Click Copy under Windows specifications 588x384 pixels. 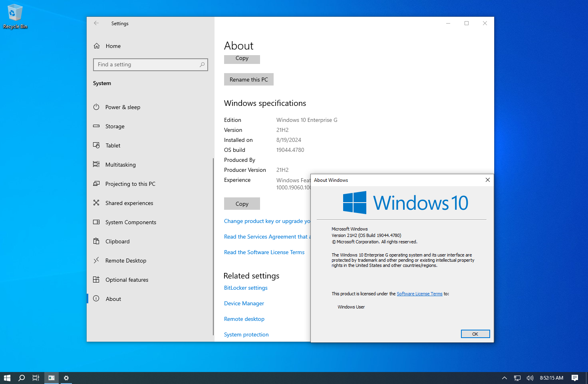click(242, 204)
